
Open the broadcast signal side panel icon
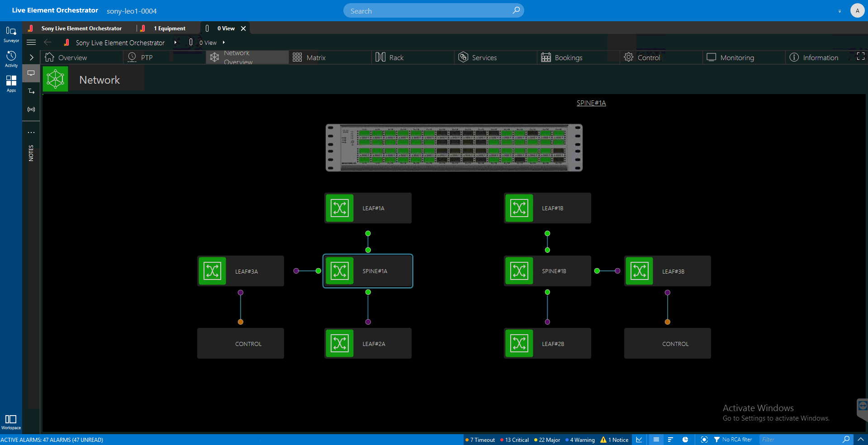click(x=31, y=109)
